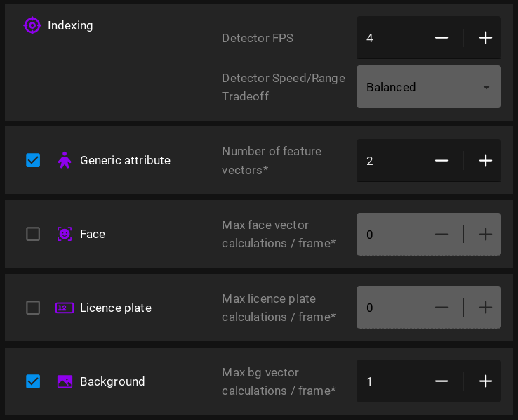The width and height of the screenshot is (518, 420).
Task: Click the Background image icon
Action: [x=65, y=381]
